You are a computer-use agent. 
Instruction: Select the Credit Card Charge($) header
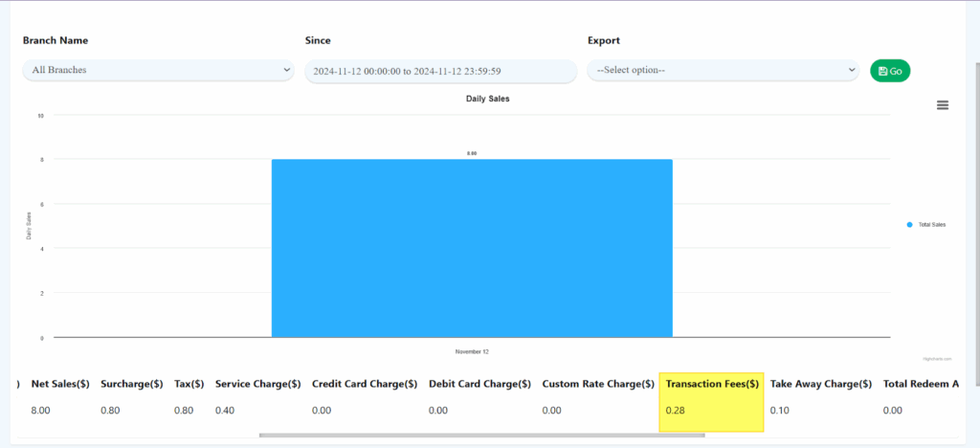[x=365, y=384]
